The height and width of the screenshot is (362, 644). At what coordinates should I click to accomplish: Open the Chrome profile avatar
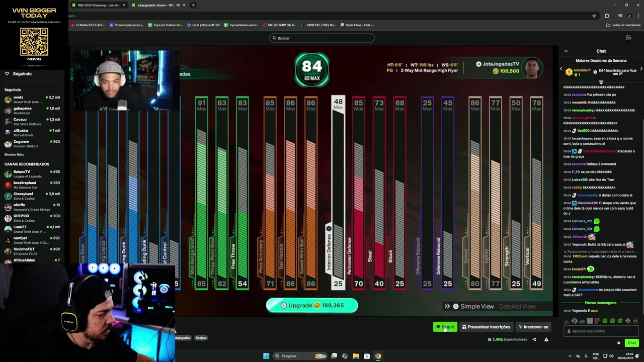[x=629, y=16]
